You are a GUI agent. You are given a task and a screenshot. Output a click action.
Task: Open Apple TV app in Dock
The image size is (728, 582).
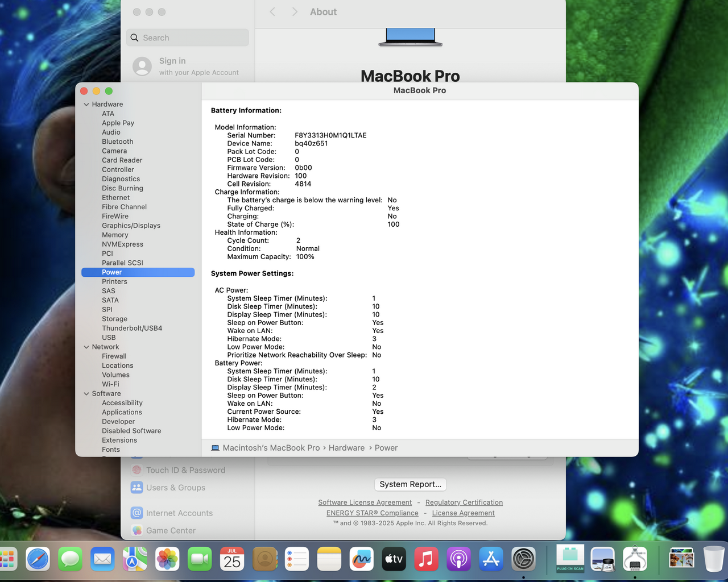[x=394, y=559]
